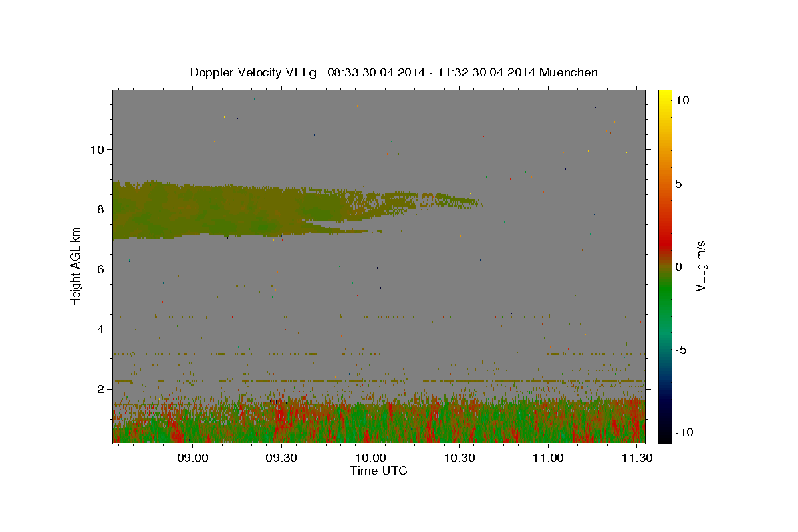Viewport: 798px width, 532px height.
Task: Click the height axis label 4
Action: coord(101,329)
